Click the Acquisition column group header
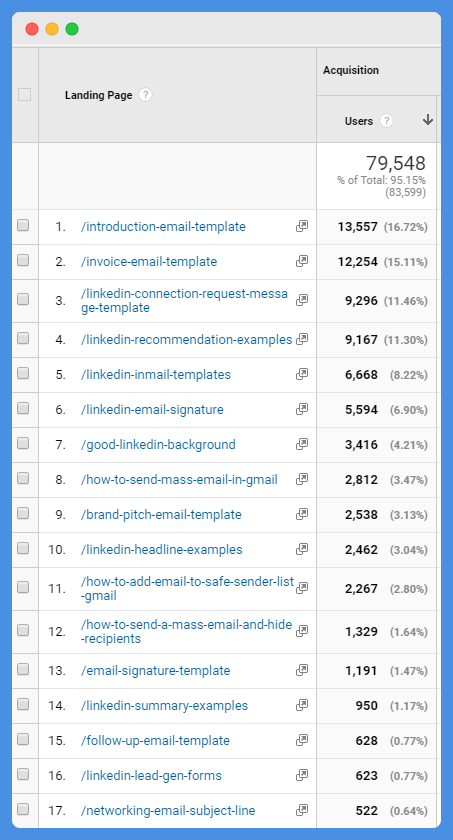 pyautogui.click(x=351, y=70)
